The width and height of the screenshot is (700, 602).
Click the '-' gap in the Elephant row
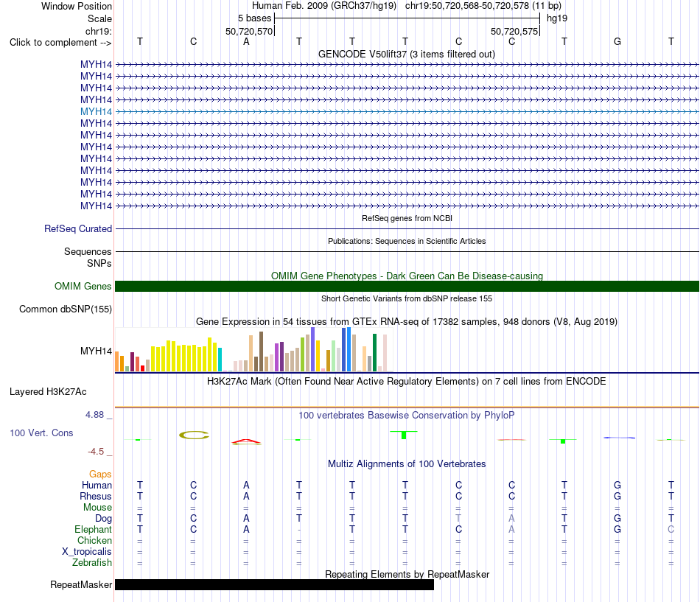coord(299,530)
